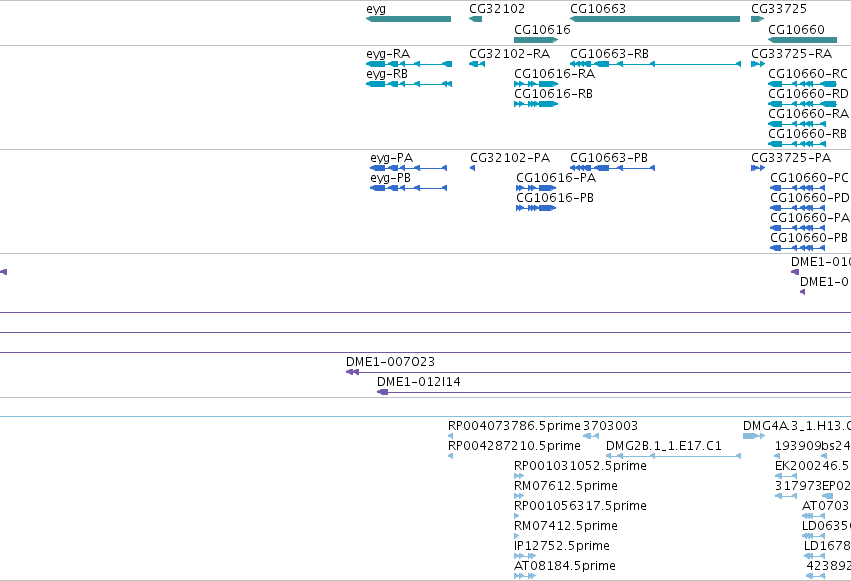Click the CG10616 gene arrow bar

[536, 40]
